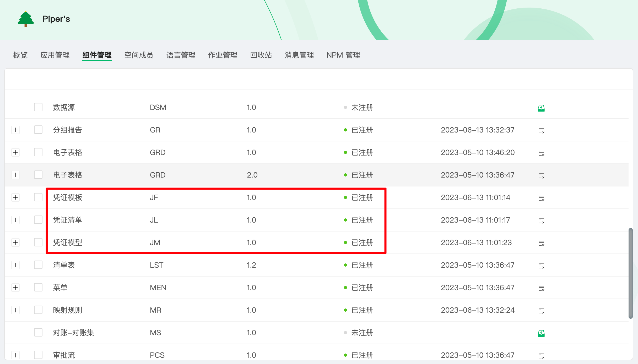Expand the 凭证模板 row details
Image resolution: width=638 pixels, height=364 pixels.
15,197
